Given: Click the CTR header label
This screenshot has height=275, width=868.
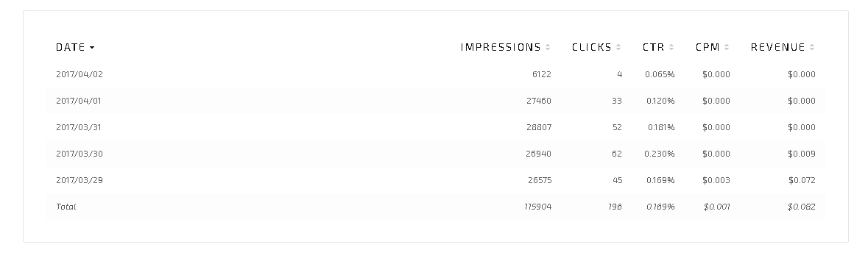Looking at the screenshot, I should (x=653, y=48).
